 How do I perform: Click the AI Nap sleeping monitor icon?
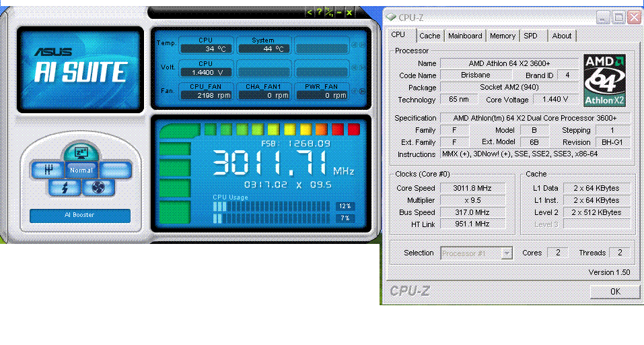click(x=81, y=152)
